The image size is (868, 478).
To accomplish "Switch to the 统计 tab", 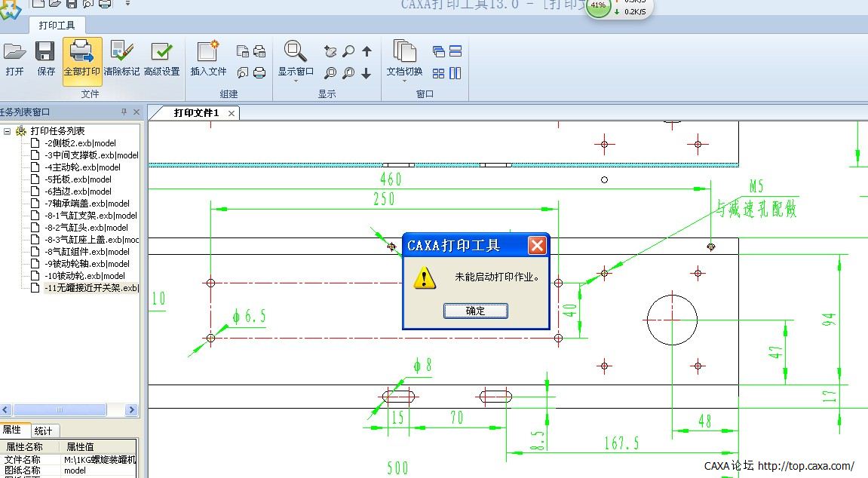I will 44,431.
